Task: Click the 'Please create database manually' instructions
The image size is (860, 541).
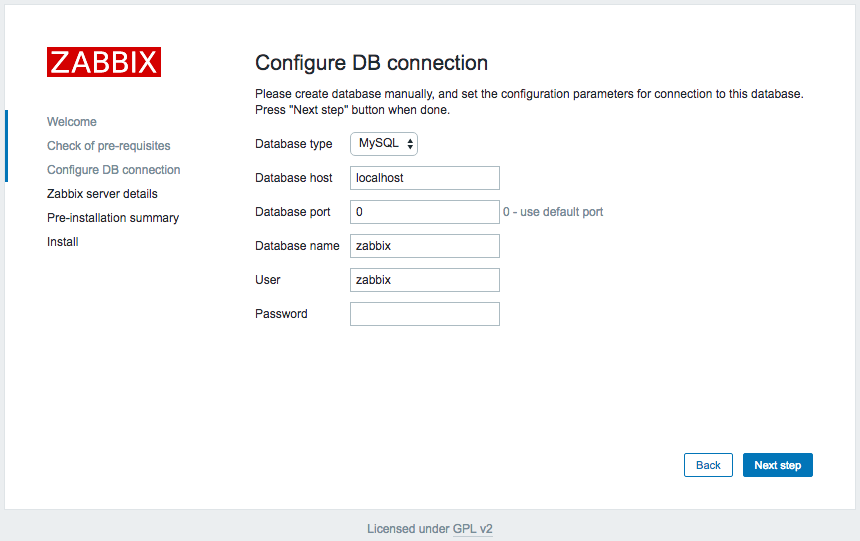Action: pos(529,102)
